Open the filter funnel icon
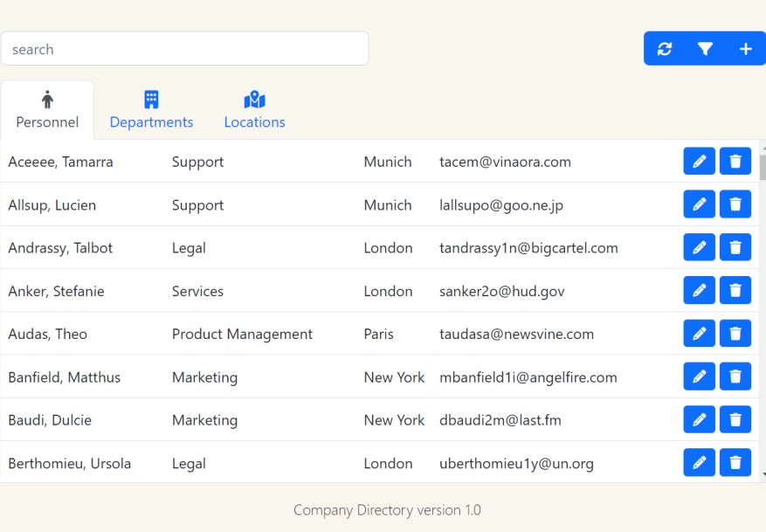766x532 pixels. coord(705,49)
